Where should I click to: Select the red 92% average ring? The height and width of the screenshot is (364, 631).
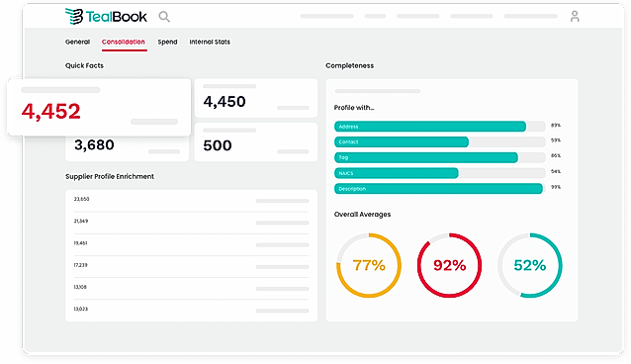(449, 265)
